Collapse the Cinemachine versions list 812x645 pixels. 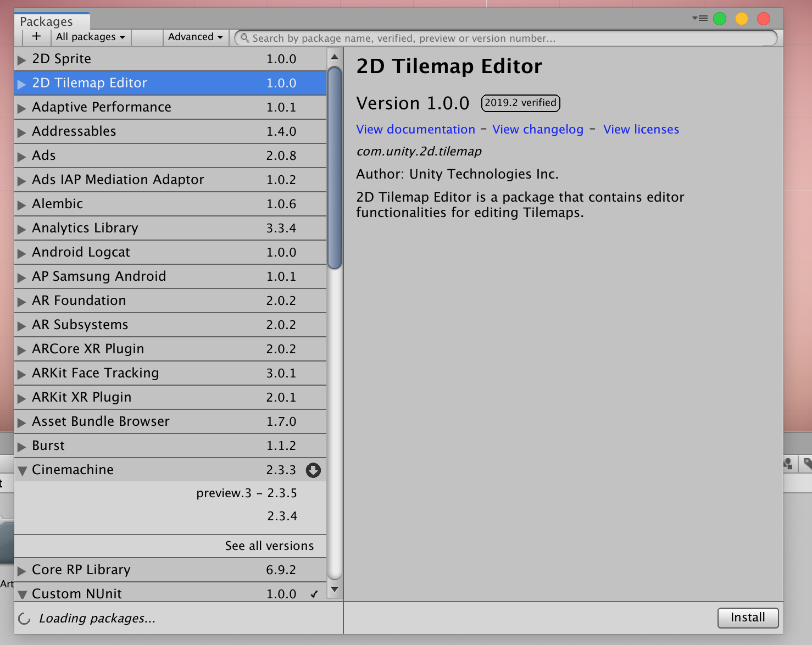tap(22, 470)
